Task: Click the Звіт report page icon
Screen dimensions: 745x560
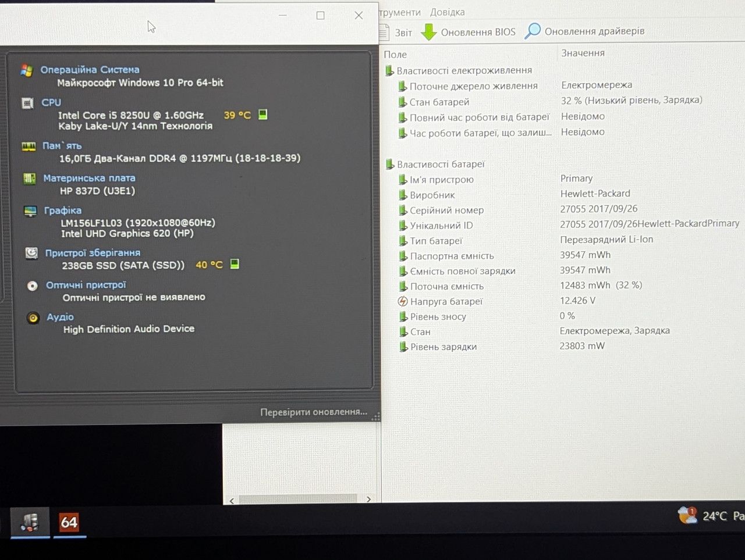Action: click(384, 33)
